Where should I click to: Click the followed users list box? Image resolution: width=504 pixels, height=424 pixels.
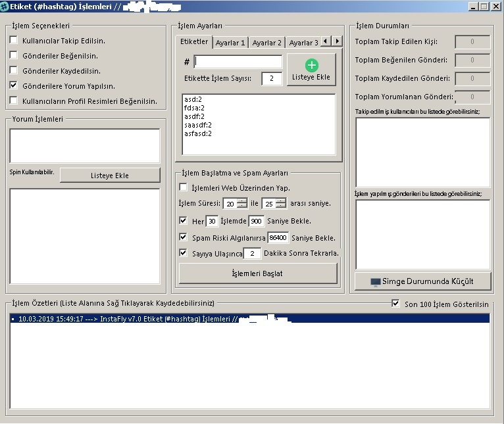point(423,153)
